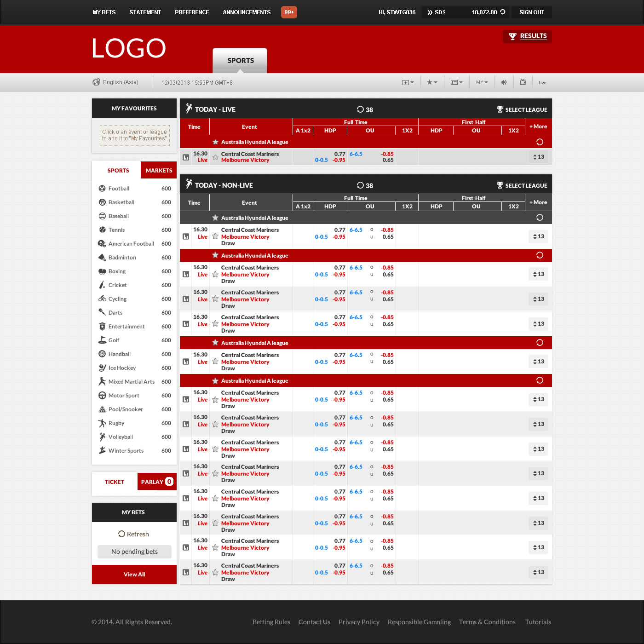Open Select League in Today - Non-Live header
The image size is (644, 644).
tap(522, 185)
